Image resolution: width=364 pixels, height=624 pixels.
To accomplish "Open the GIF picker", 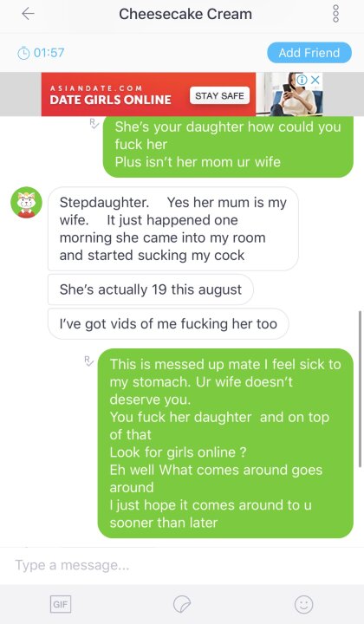I will (x=61, y=605).
